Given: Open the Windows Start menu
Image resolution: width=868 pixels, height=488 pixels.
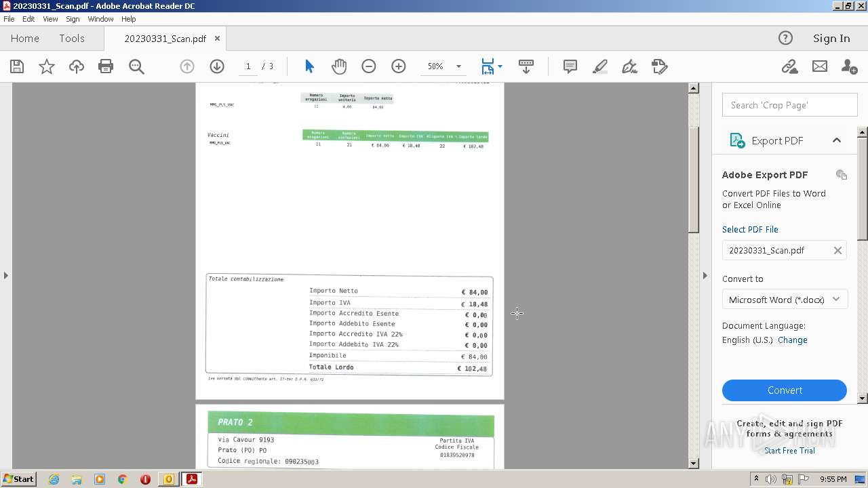Looking at the screenshot, I should click(19, 479).
